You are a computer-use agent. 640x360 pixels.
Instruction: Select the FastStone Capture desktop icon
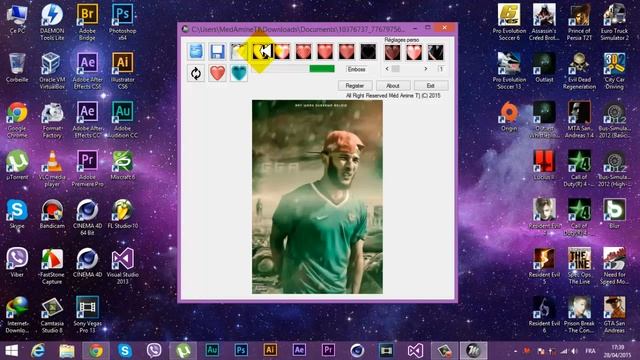[52, 266]
